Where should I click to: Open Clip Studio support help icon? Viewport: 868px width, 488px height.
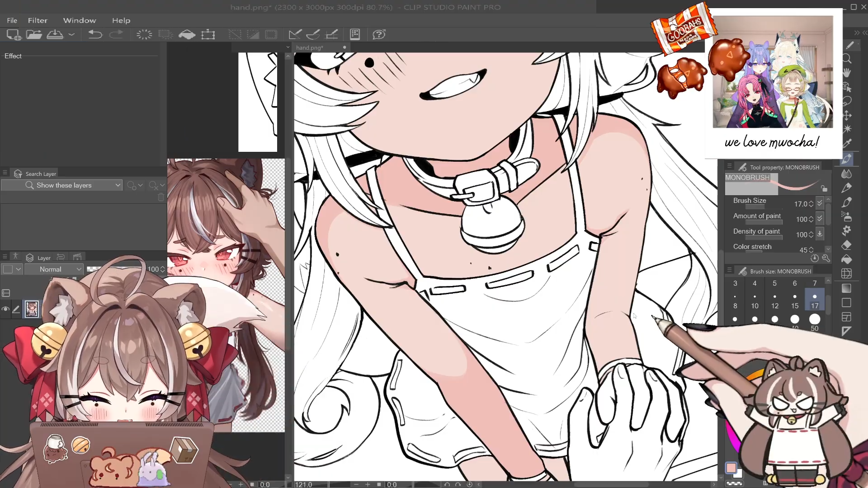pos(379,35)
